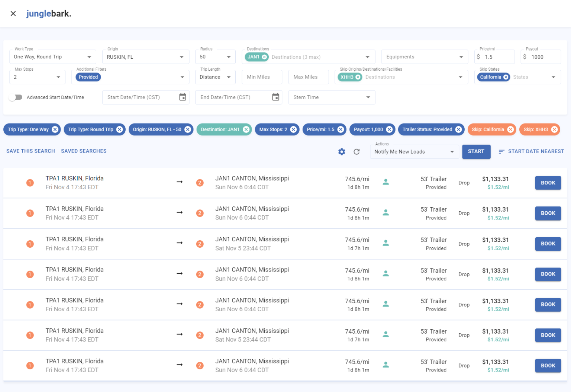Viewport: 571px width, 392px height.
Task: Close the page with the X icon
Action: click(13, 14)
